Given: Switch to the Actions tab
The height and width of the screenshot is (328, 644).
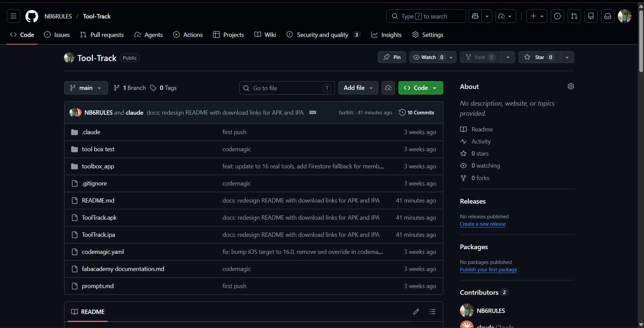Looking at the screenshot, I should tap(188, 35).
